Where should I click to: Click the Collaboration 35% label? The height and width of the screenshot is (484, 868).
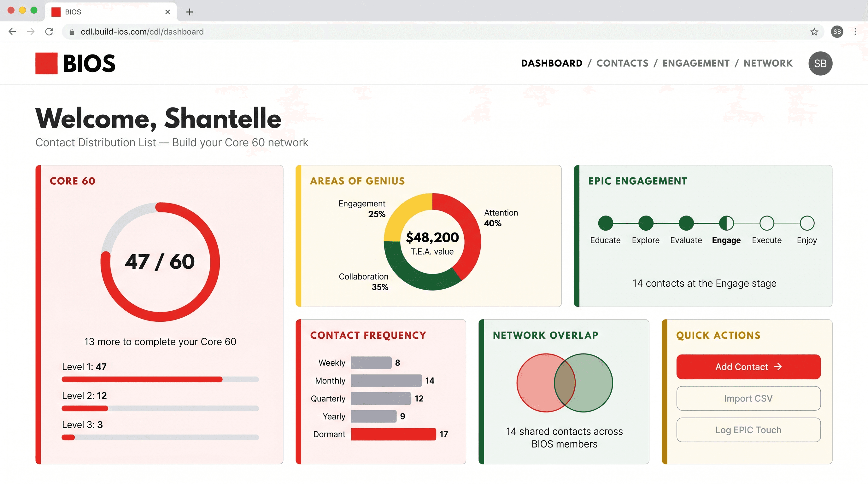tap(363, 281)
